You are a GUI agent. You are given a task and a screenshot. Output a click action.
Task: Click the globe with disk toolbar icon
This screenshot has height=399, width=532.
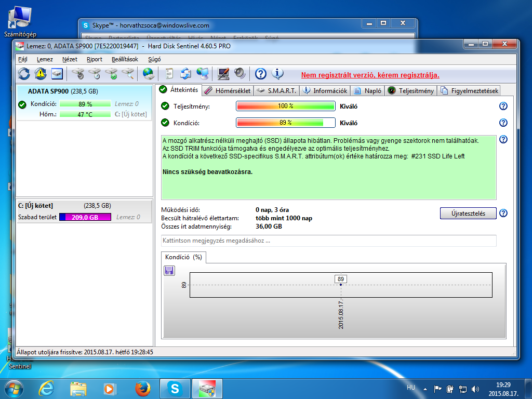[x=149, y=74]
